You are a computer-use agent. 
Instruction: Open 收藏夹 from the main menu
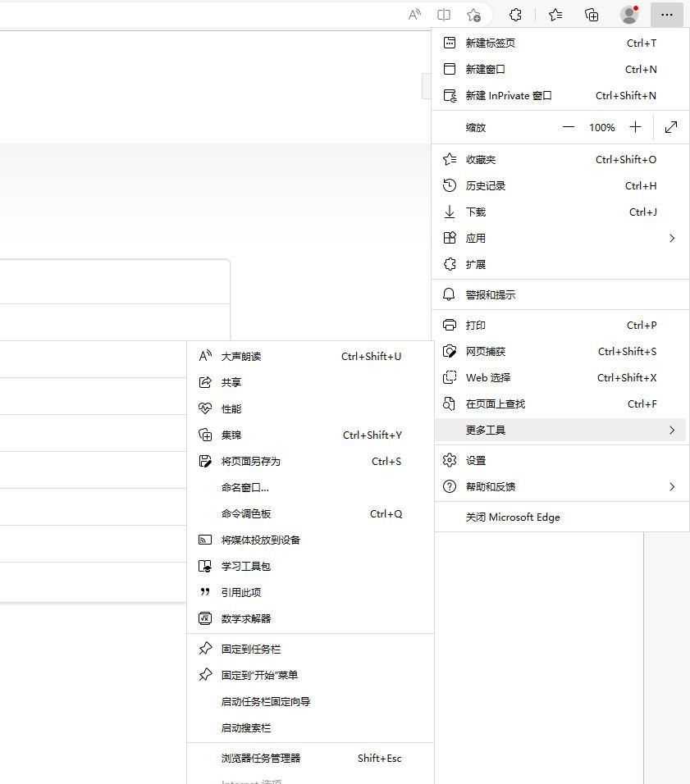pyautogui.click(x=560, y=159)
